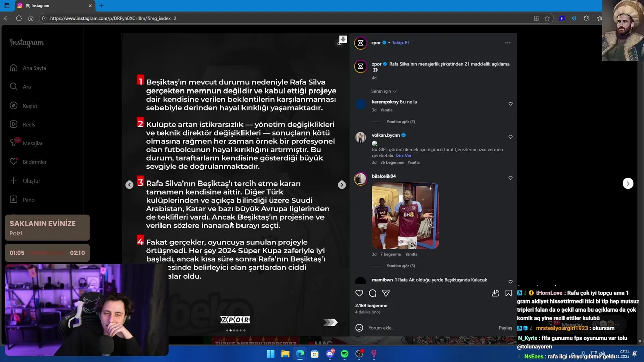Open bilalcelik04's GIF image
The width and height of the screenshot is (644, 362).
pos(406,216)
